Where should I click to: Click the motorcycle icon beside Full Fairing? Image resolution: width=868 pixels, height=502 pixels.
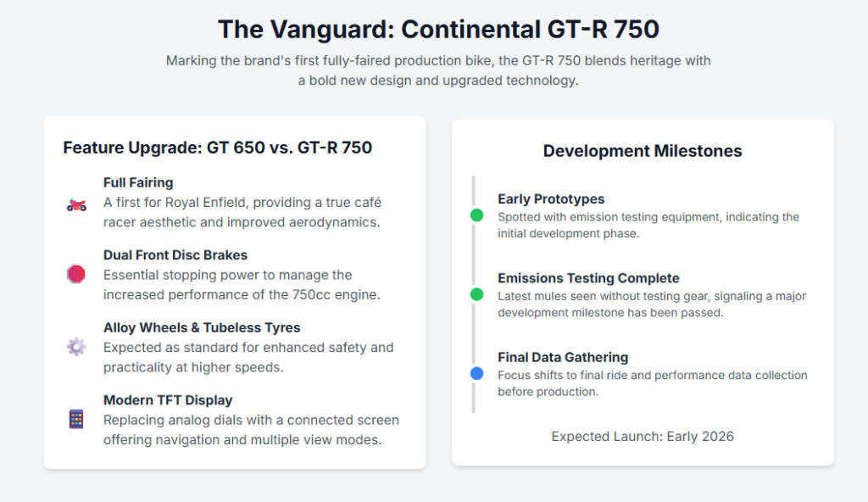[76, 204]
